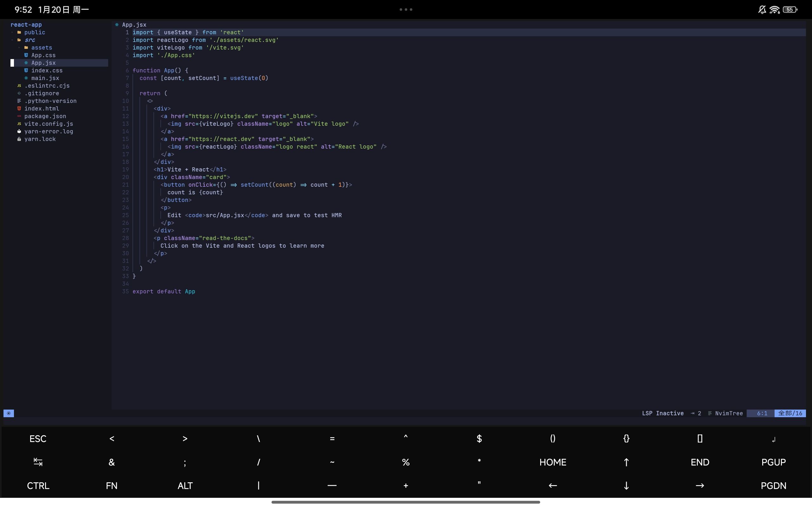Tap the parentheses () key
The image size is (812, 508).
click(553, 438)
